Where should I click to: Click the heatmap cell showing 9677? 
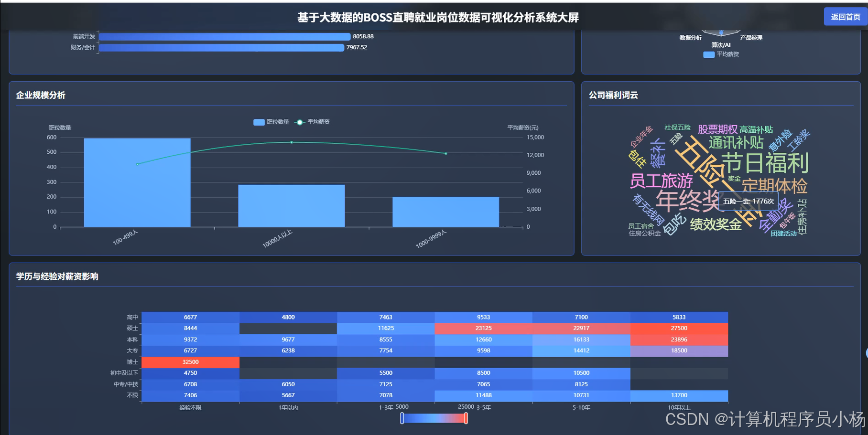coord(288,340)
